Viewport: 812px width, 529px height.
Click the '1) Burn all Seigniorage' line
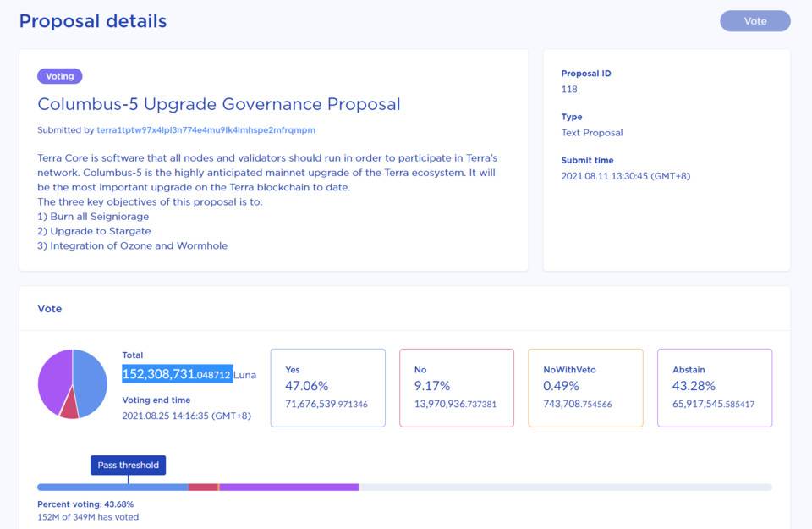pos(93,217)
